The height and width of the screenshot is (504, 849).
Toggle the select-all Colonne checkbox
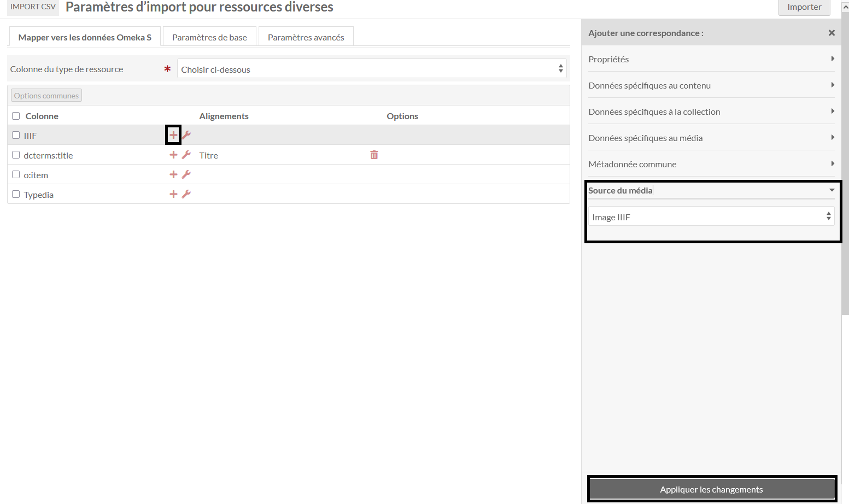click(x=16, y=116)
